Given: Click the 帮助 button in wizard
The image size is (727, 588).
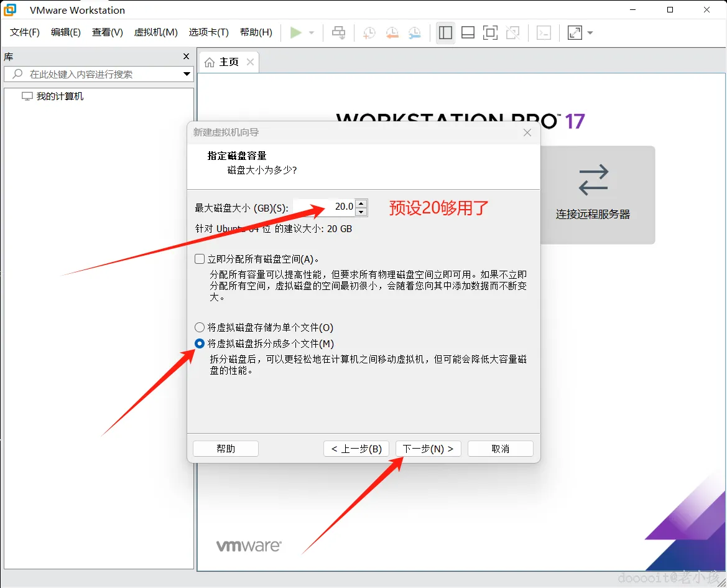Looking at the screenshot, I should [226, 449].
